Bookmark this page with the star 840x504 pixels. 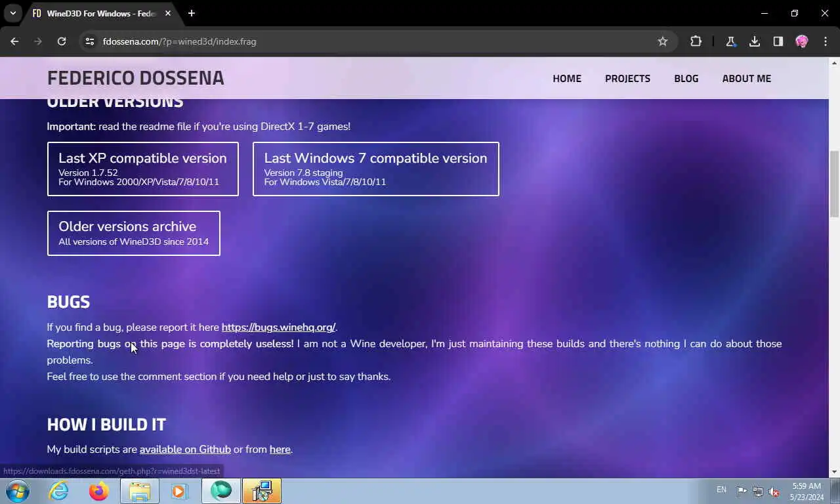tap(663, 41)
